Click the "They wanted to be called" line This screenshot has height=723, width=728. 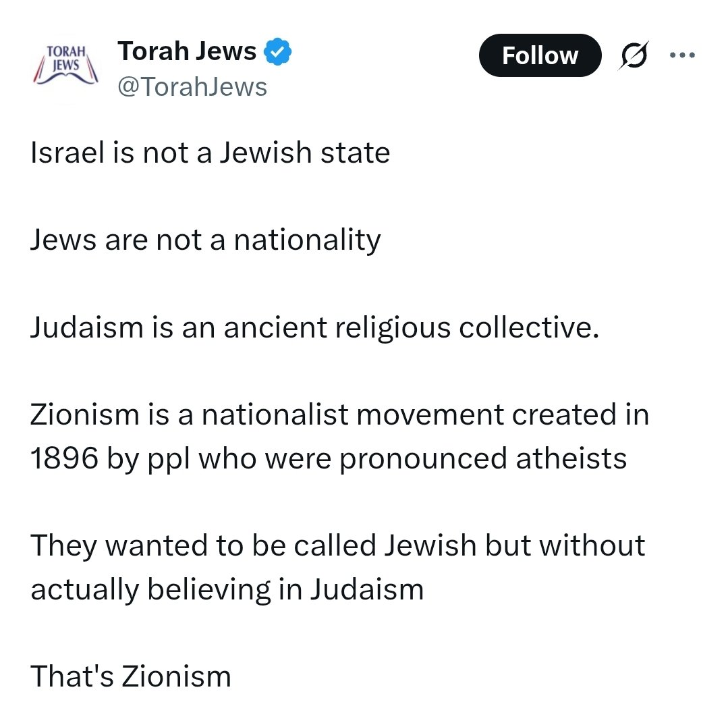coord(337,545)
